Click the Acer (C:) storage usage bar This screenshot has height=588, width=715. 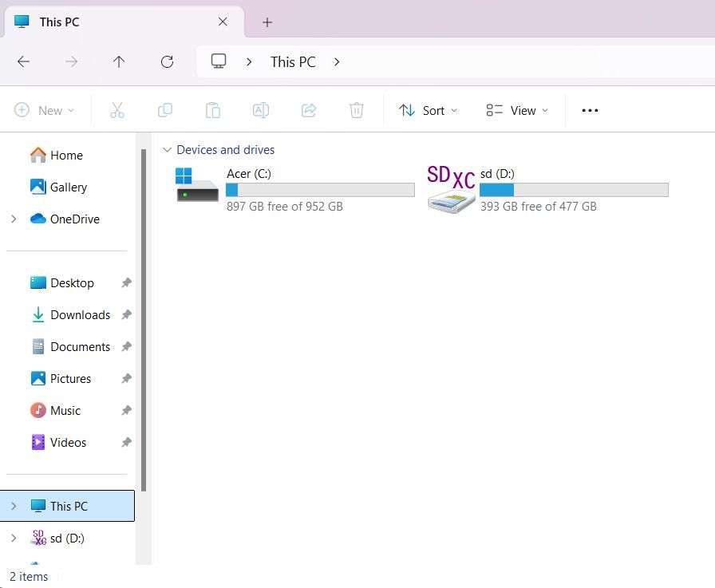point(320,190)
